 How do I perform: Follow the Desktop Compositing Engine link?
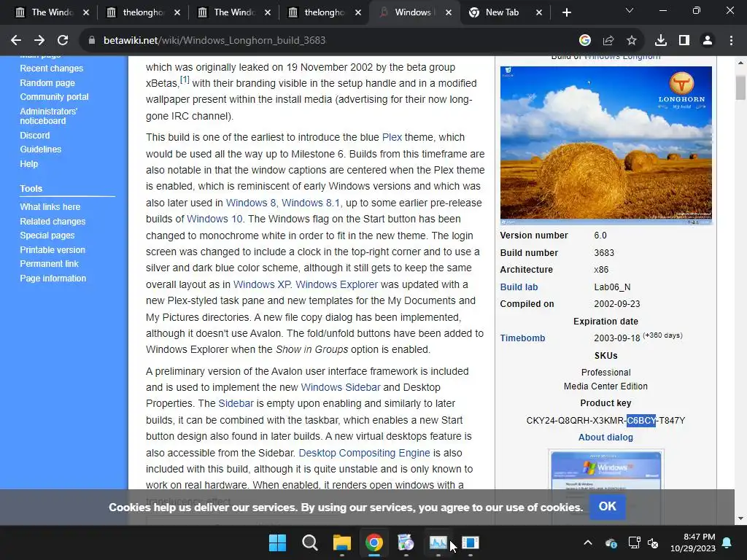point(365,453)
